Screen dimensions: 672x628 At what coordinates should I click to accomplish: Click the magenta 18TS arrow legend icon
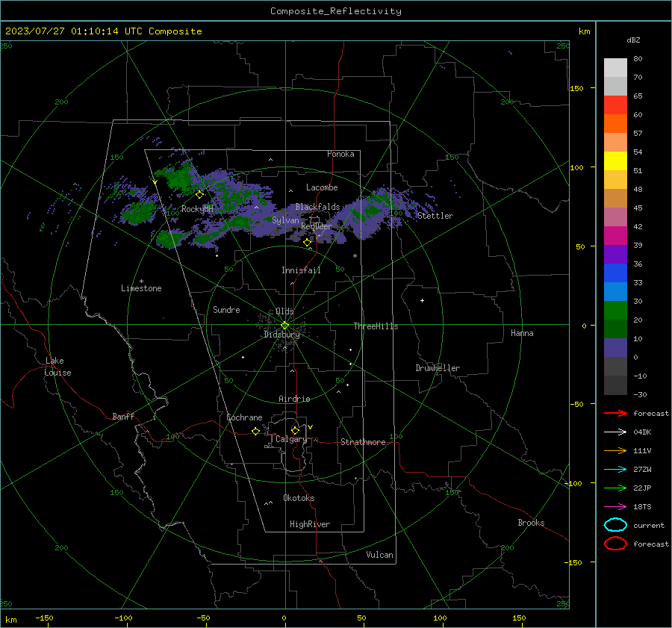pos(615,507)
